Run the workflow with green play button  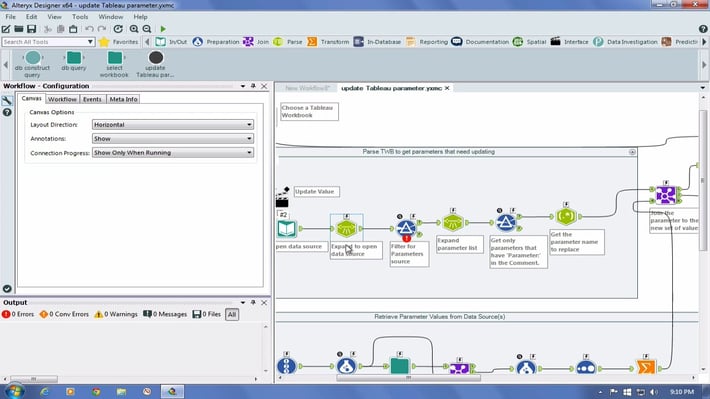click(163, 29)
